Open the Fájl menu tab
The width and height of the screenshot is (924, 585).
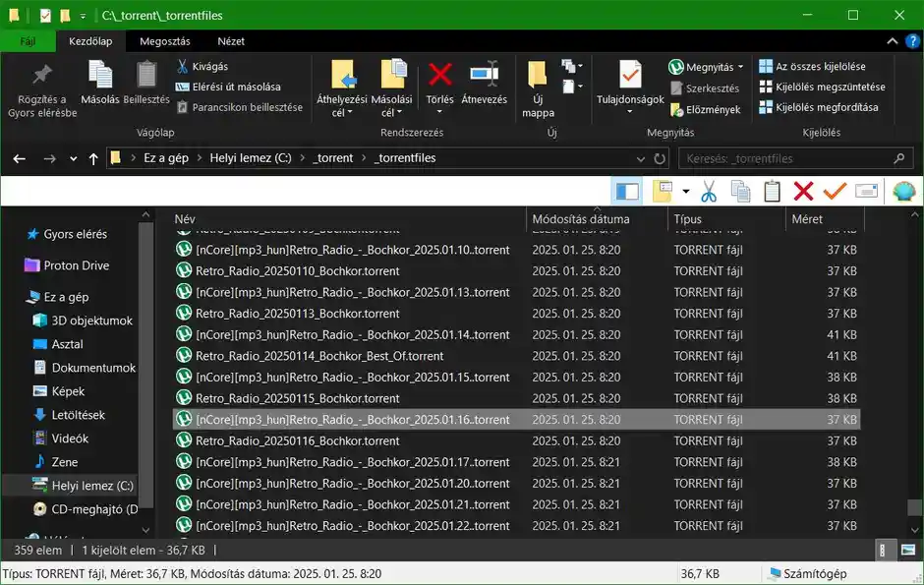point(28,41)
